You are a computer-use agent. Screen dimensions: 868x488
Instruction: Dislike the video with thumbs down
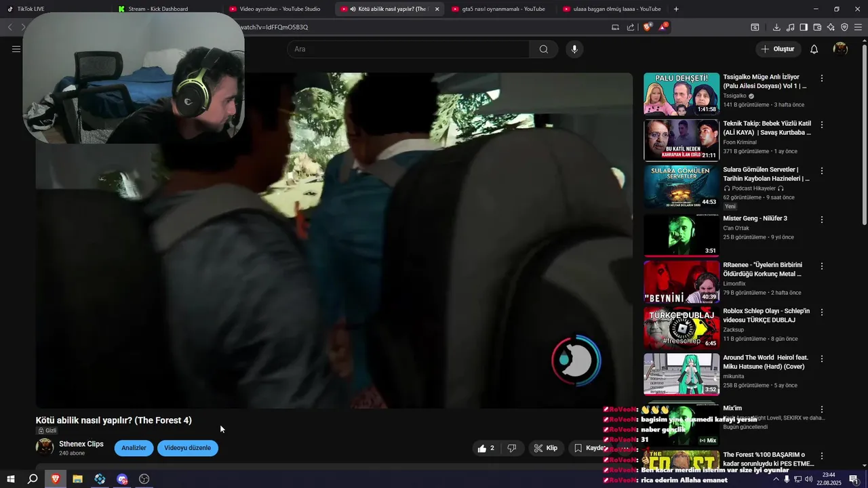coord(512,448)
